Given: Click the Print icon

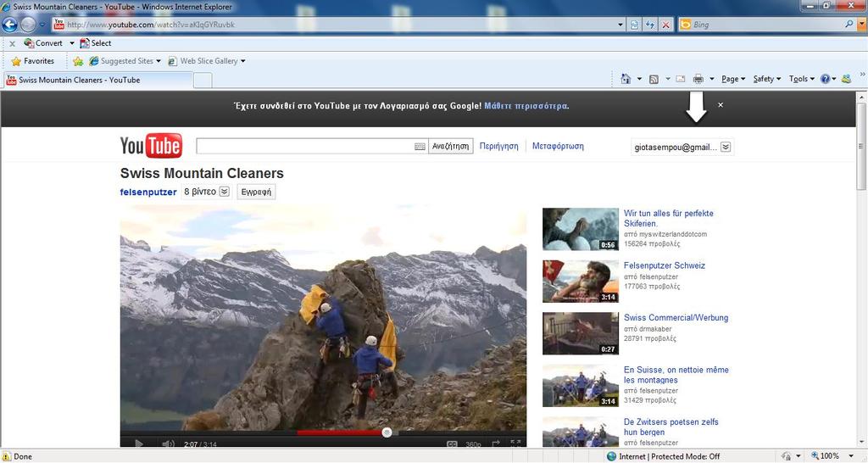Looking at the screenshot, I should pos(698,79).
